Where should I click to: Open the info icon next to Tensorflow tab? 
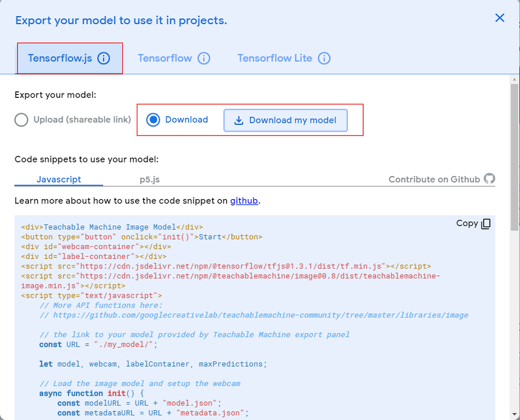(204, 58)
